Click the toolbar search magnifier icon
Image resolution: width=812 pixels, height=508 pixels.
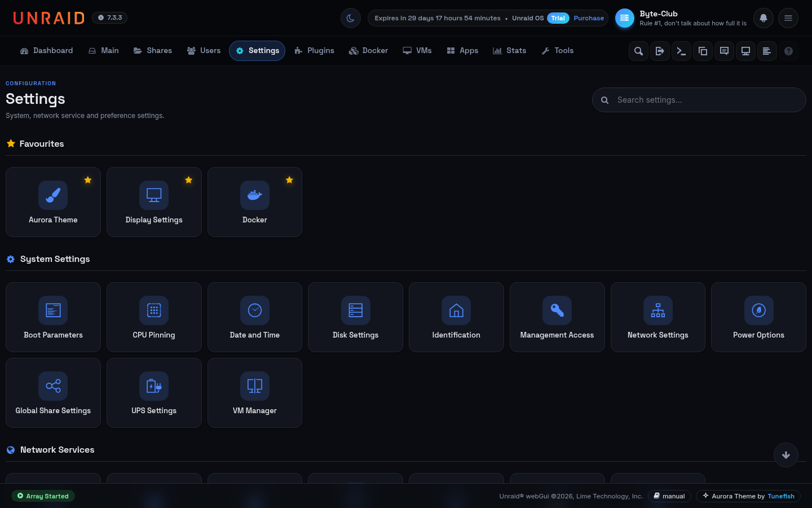pos(638,51)
